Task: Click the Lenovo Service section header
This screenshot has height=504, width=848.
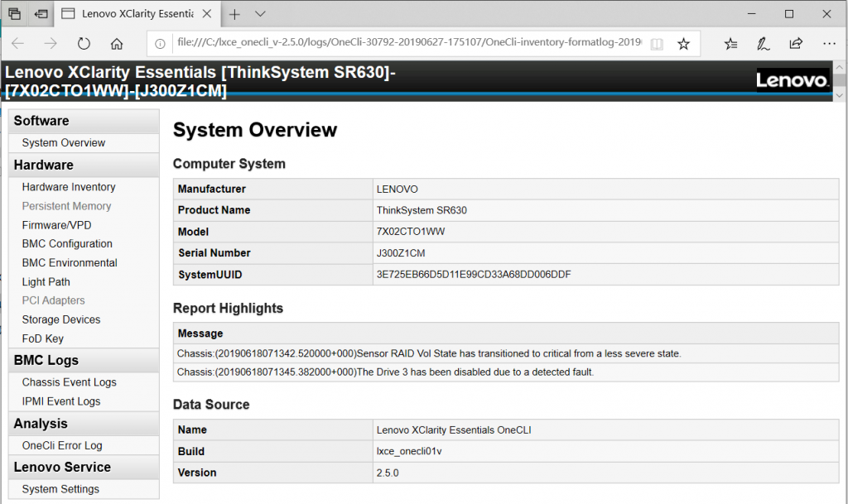Action: coord(84,468)
